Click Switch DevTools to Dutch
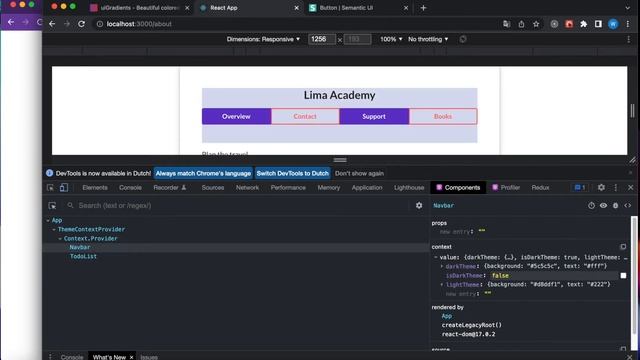The width and height of the screenshot is (640, 360). pyautogui.click(x=293, y=173)
